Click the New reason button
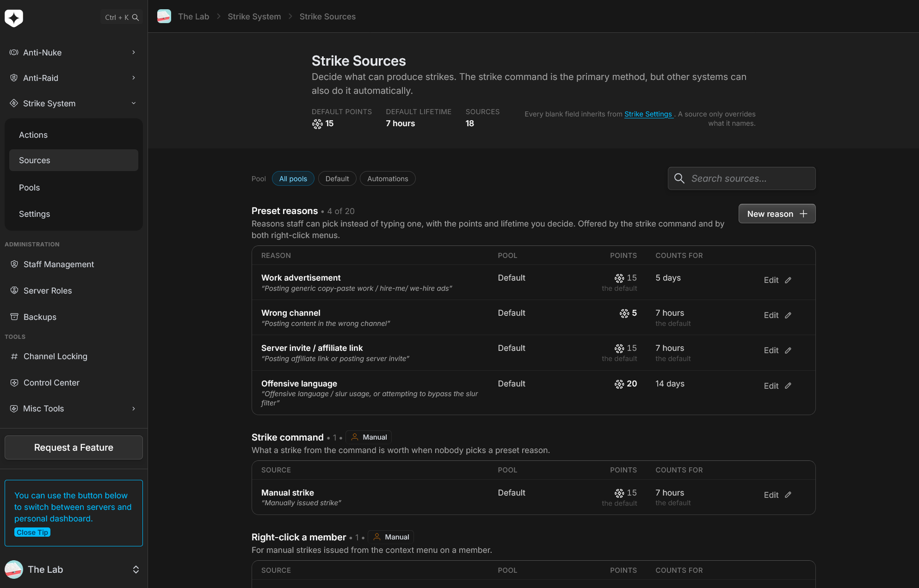 777,214
